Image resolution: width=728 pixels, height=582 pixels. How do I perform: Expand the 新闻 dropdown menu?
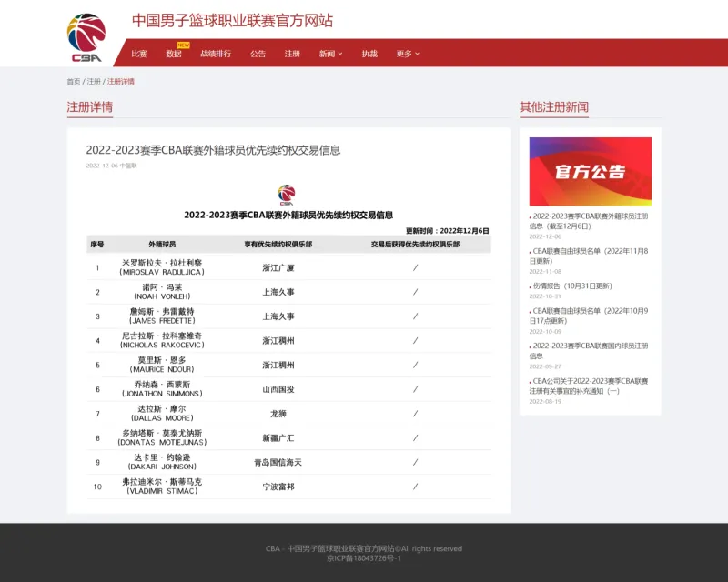[330, 54]
